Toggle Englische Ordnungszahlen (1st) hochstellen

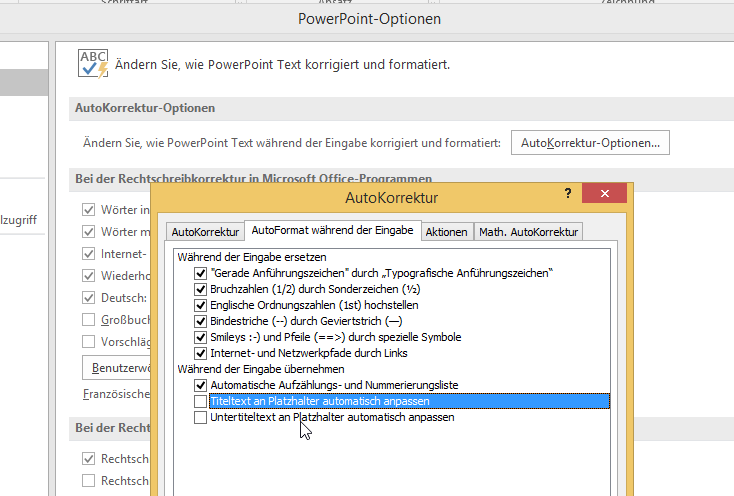click(200, 305)
